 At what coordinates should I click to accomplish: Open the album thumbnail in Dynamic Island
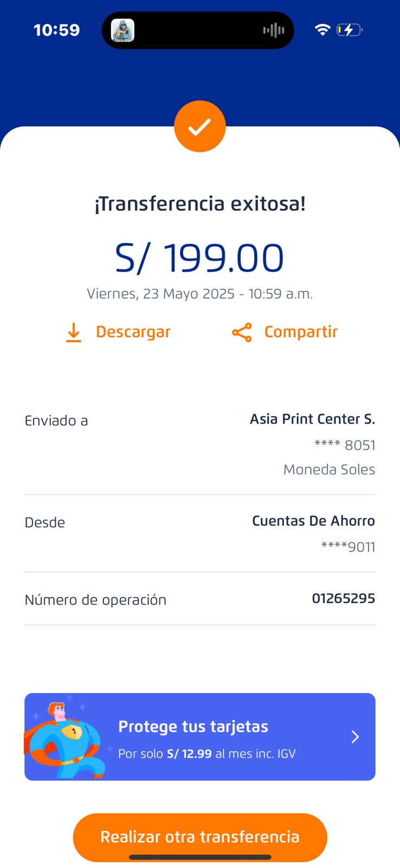click(x=123, y=30)
